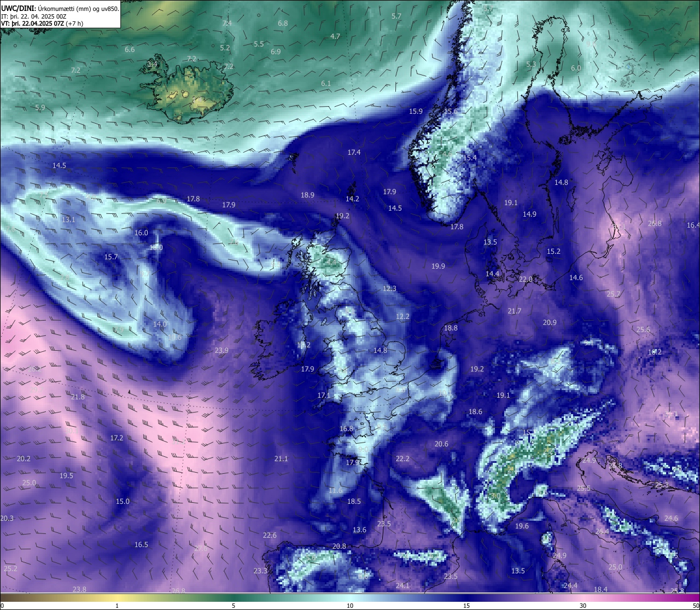Click the navy colorbar segment above tick 15
Image resolution: width=700 pixels, height=610 pixels.
click(x=466, y=597)
